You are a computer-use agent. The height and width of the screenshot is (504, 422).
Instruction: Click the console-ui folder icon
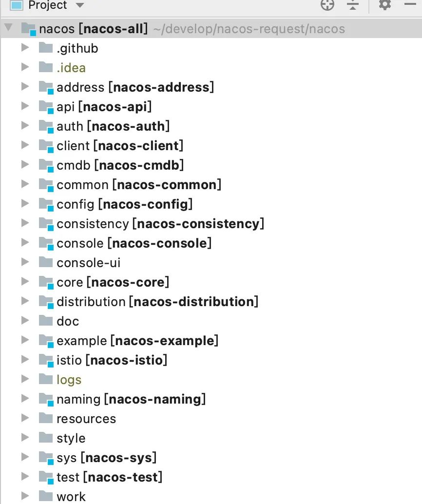tap(46, 263)
